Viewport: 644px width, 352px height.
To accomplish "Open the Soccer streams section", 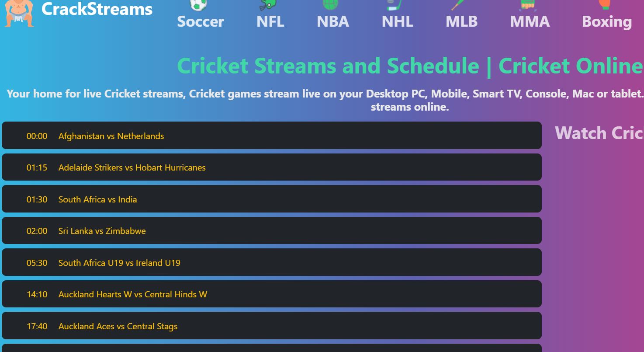I will tap(200, 22).
